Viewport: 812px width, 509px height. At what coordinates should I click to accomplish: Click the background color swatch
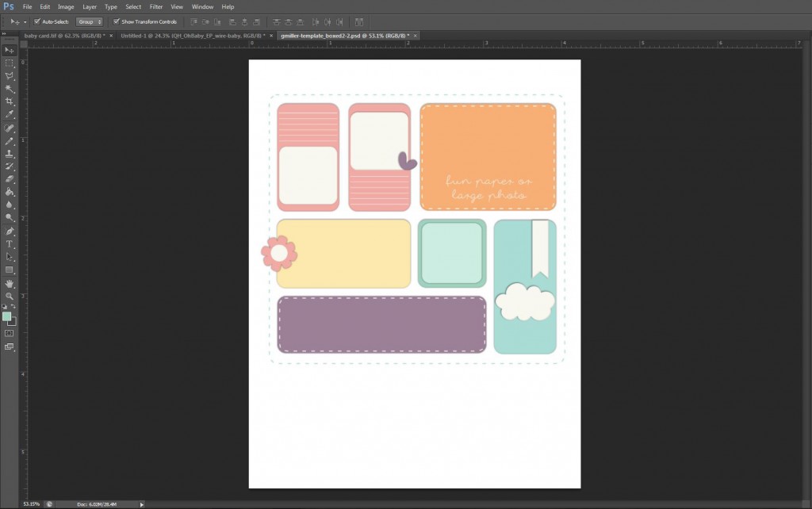(x=13, y=323)
